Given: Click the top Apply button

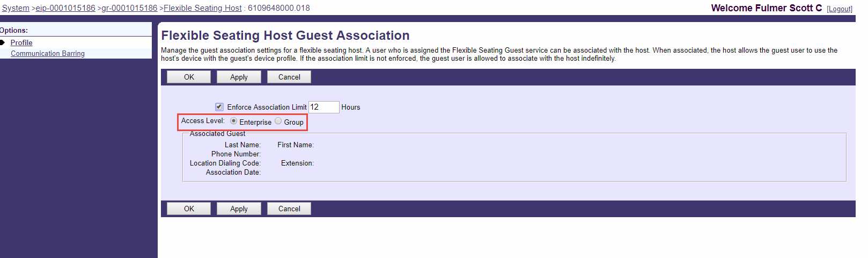Looking at the screenshot, I should [239, 77].
